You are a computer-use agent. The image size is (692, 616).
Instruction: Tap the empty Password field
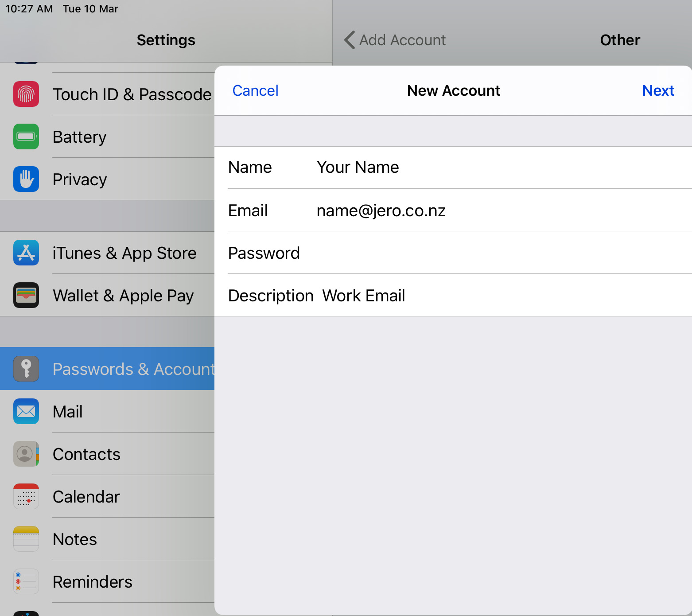[487, 253]
